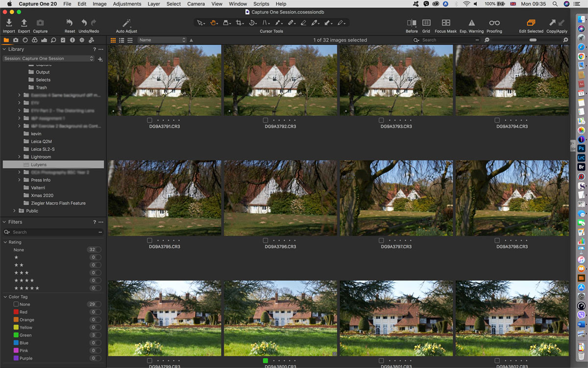This screenshot has width=588, height=368.
Task: Open the Camera menu in menu bar
Action: pos(196,4)
